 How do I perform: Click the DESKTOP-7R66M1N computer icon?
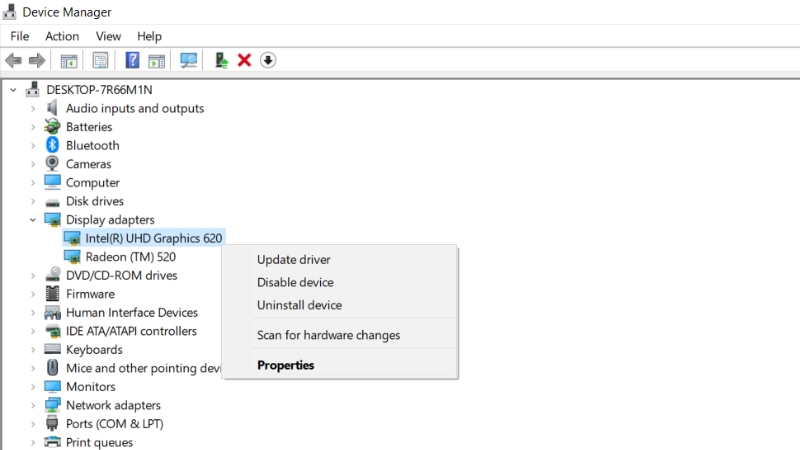click(33, 89)
